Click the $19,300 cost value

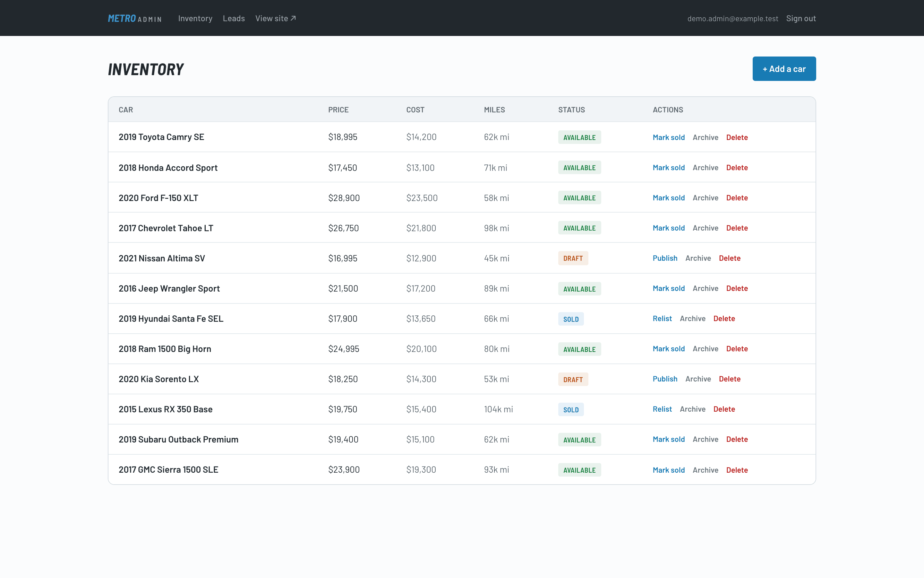click(421, 469)
